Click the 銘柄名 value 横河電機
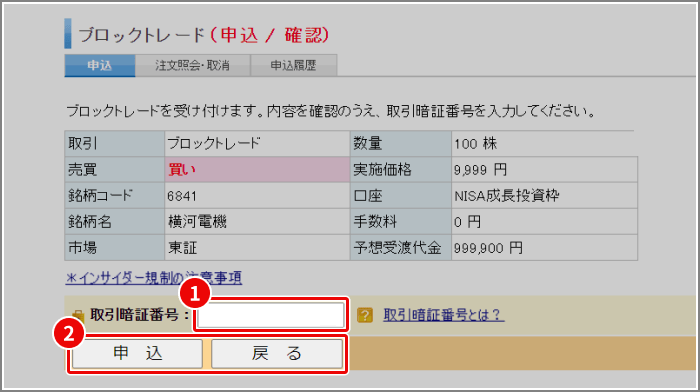The image size is (700, 392). pos(197,222)
